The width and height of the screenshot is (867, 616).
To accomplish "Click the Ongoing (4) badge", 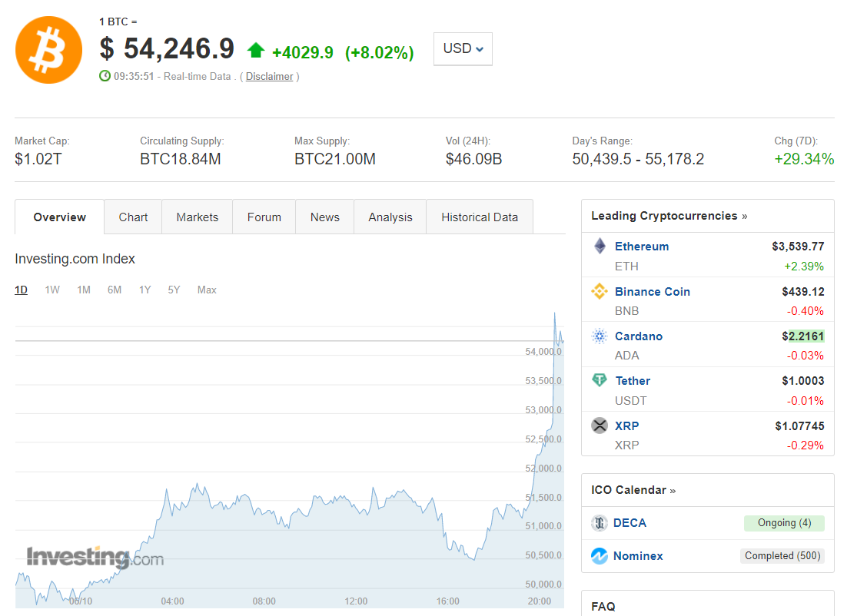I will pyautogui.click(x=784, y=522).
